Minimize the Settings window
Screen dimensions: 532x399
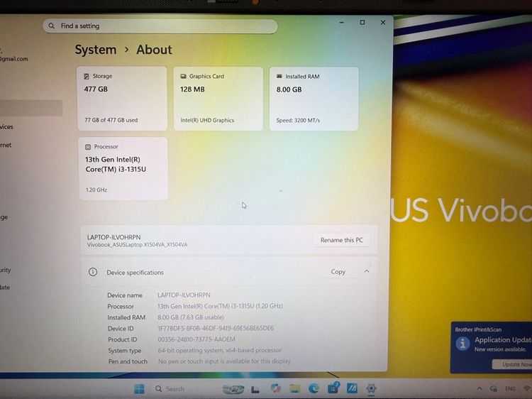tap(342, 23)
